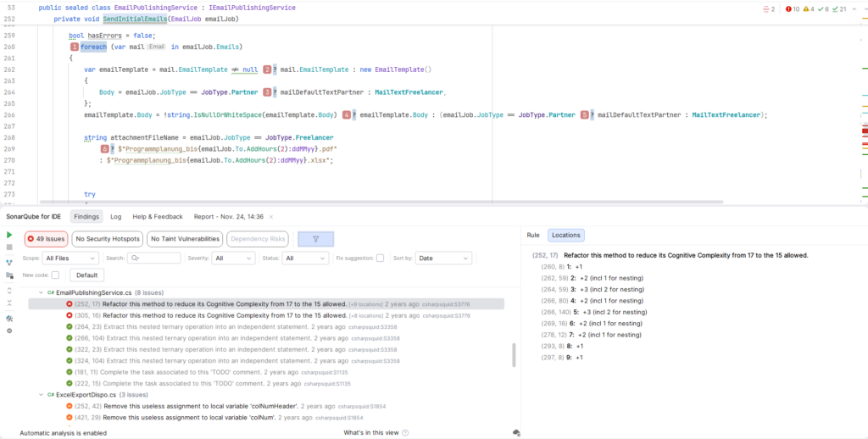Toggle the 49 Issues filter chip
Viewport: 868px width, 439px height.
pyautogui.click(x=46, y=239)
